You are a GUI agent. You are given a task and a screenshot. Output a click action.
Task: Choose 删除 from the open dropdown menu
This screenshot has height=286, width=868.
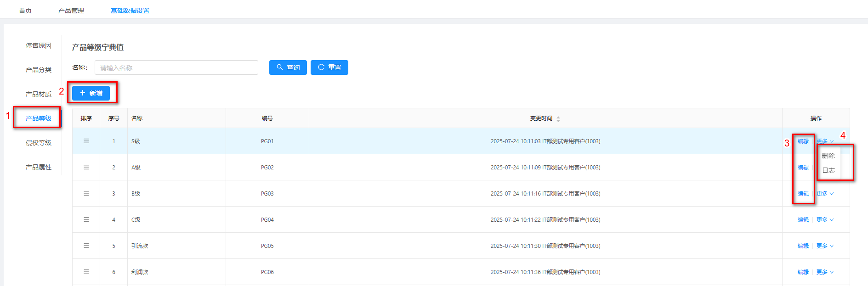(828, 156)
